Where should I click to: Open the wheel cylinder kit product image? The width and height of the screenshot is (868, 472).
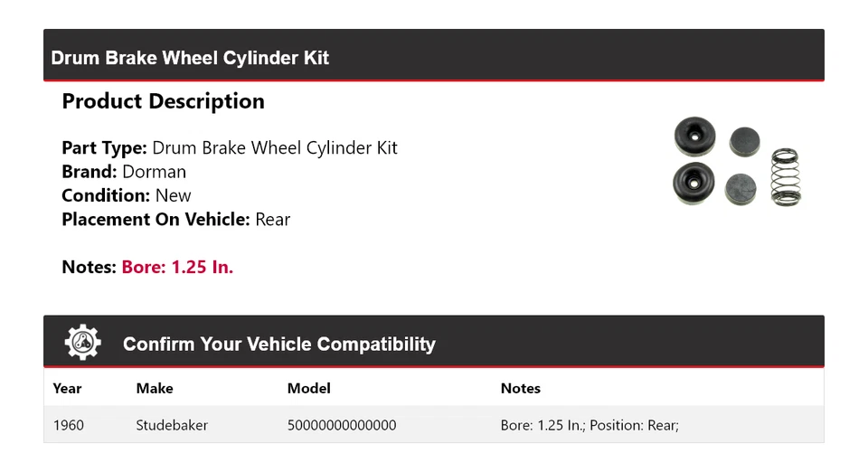737,163
